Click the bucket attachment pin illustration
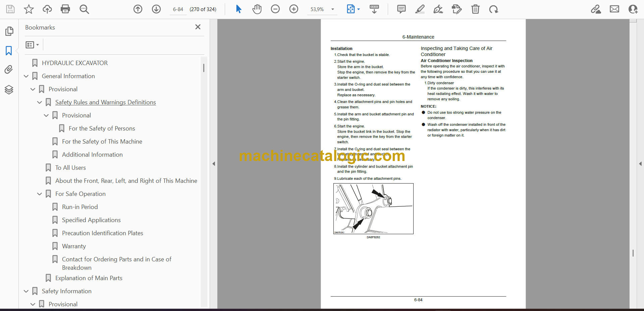644x311 pixels. (x=373, y=209)
